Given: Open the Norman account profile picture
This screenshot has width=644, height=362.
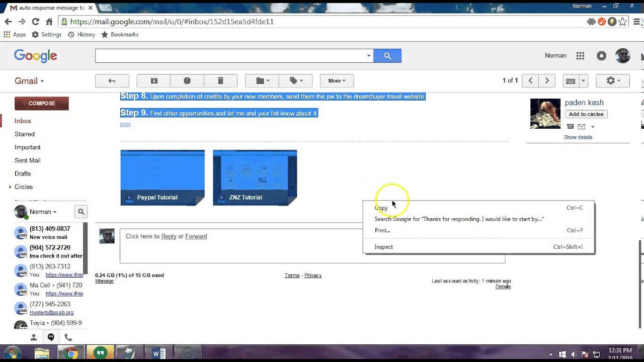Looking at the screenshot, I should click(623, 56).
